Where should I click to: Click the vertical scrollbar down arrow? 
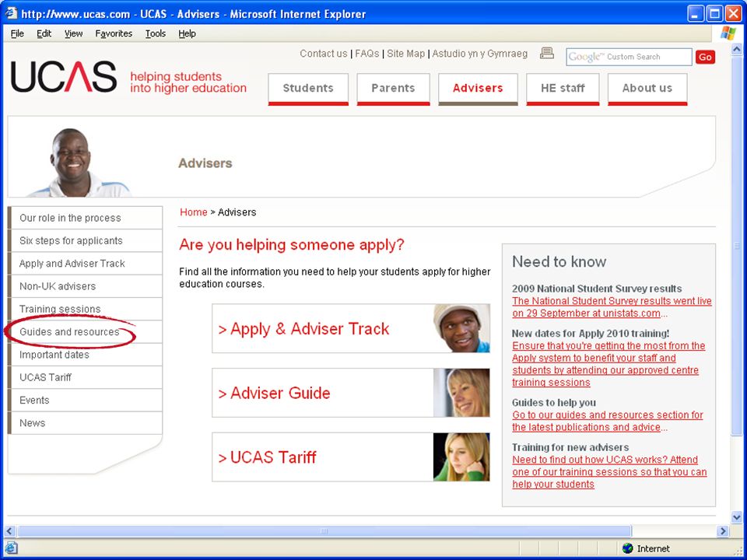click(x=737, y=516)
